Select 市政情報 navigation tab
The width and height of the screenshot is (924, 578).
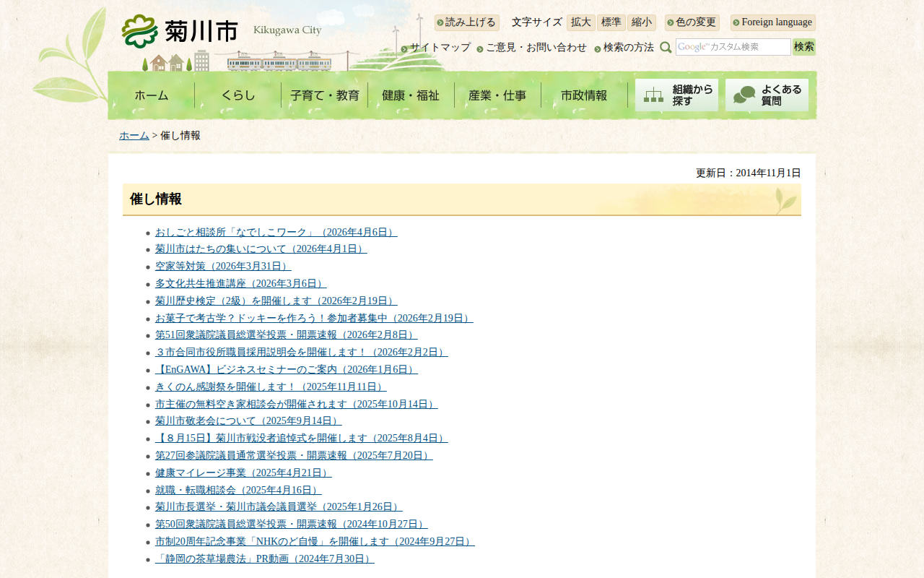point(584,95)
